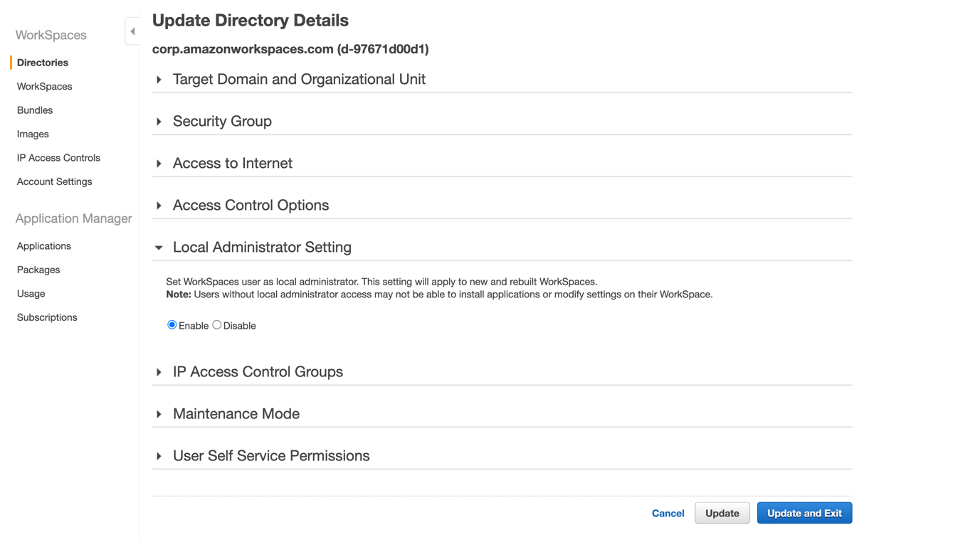Navigate to the Bundles section
Screen dimensions: 980x540
(34, 110)
